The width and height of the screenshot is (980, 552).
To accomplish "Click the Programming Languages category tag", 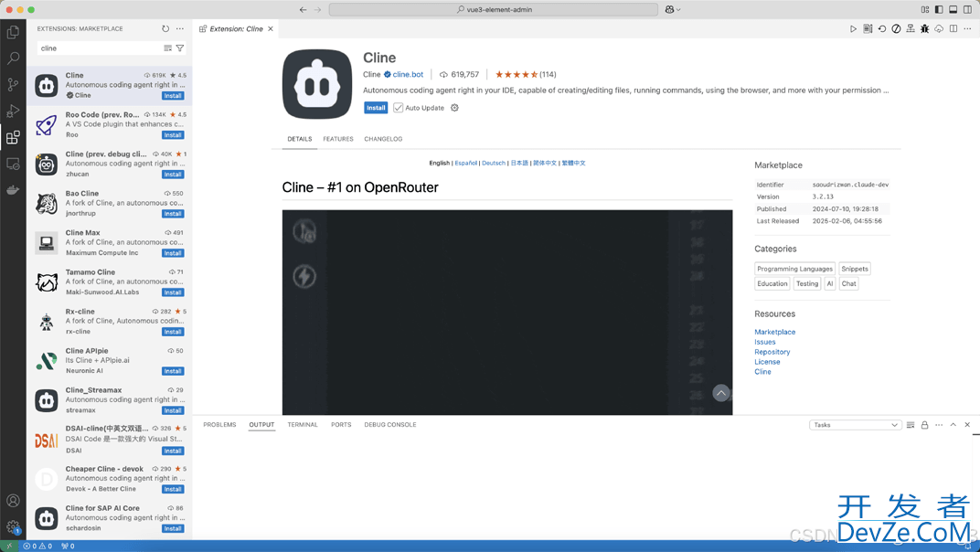I will [x=794, y=269].
